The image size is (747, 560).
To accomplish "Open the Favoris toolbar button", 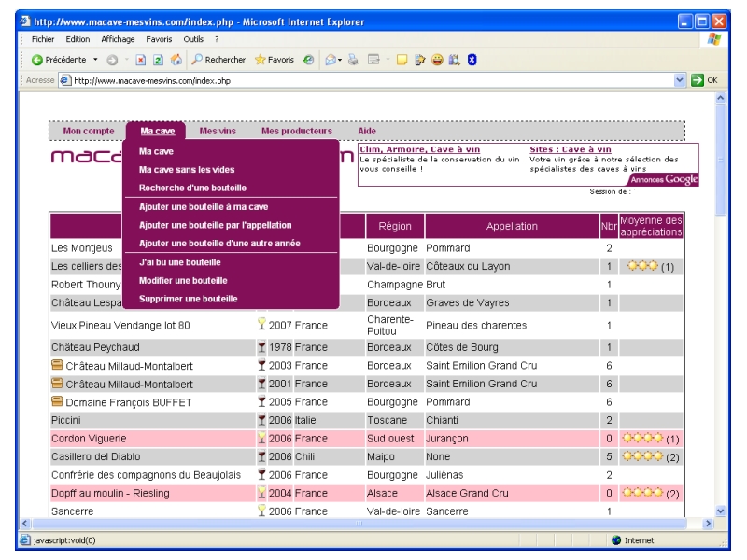I will coord(275,60).
